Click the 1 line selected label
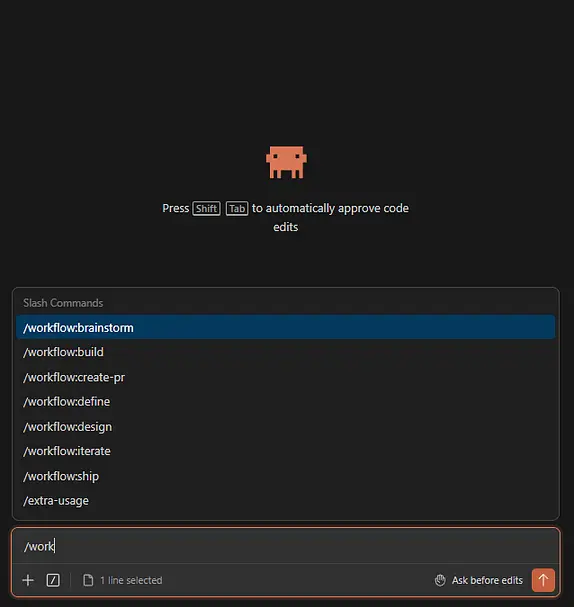 point(131,580)
